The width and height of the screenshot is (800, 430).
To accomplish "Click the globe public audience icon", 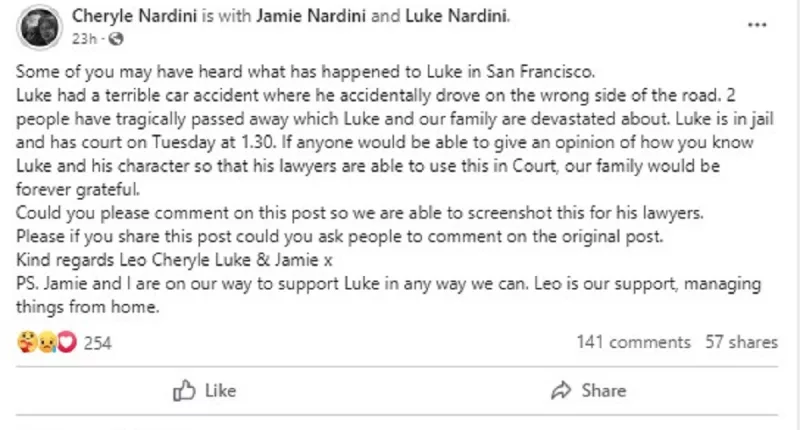I will 114,40.
